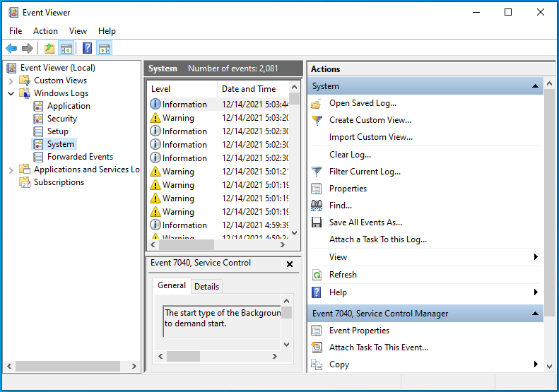The height and width of the screenshot is (392, 559).
Task: Click event list horizontal scrollbar right arrow
Action: (x=283, y=245)
